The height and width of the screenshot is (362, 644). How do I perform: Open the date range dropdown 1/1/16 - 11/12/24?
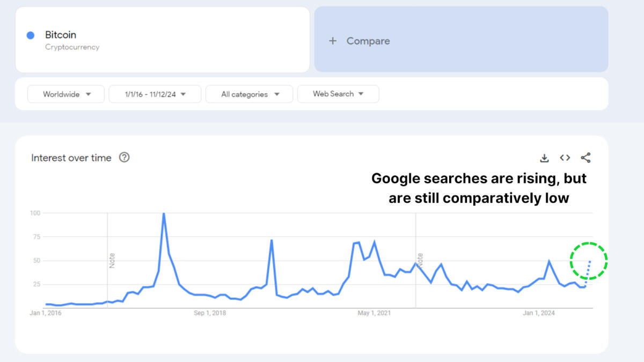(155, 94)
